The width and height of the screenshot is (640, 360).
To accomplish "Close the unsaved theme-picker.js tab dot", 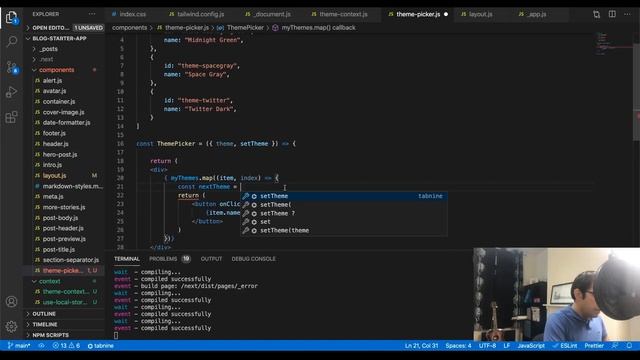I will pos(446,14).
